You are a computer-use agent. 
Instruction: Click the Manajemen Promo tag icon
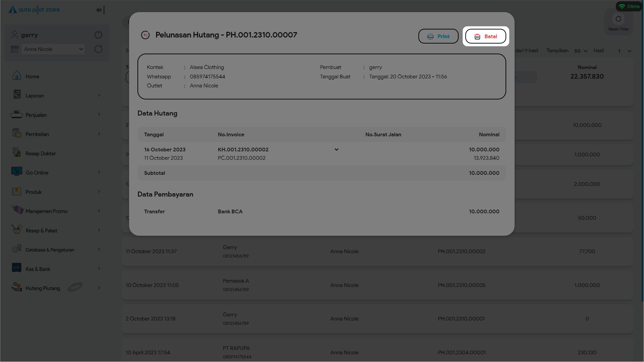[17, 210]
